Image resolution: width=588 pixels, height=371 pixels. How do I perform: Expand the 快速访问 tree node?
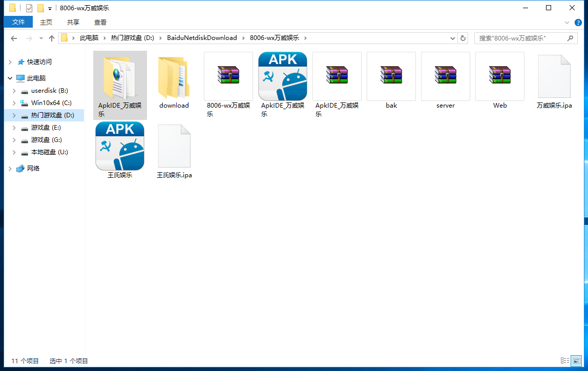10,62
